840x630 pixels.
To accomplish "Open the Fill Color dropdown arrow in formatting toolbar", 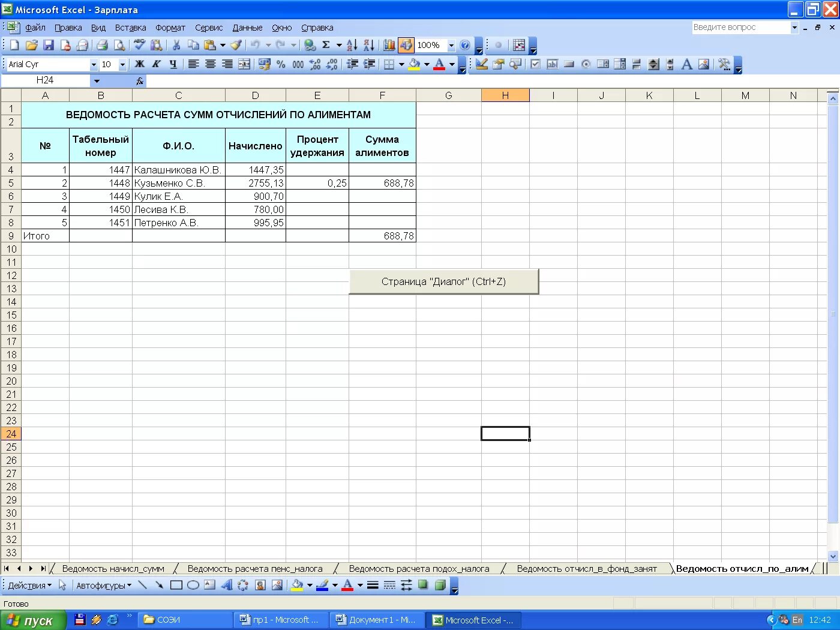I will click(x=427, y=64).
